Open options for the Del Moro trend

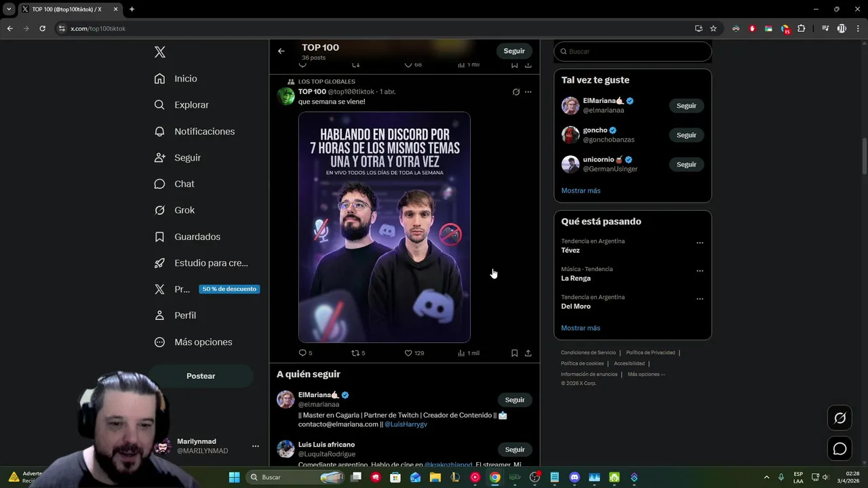click(700, 299)
